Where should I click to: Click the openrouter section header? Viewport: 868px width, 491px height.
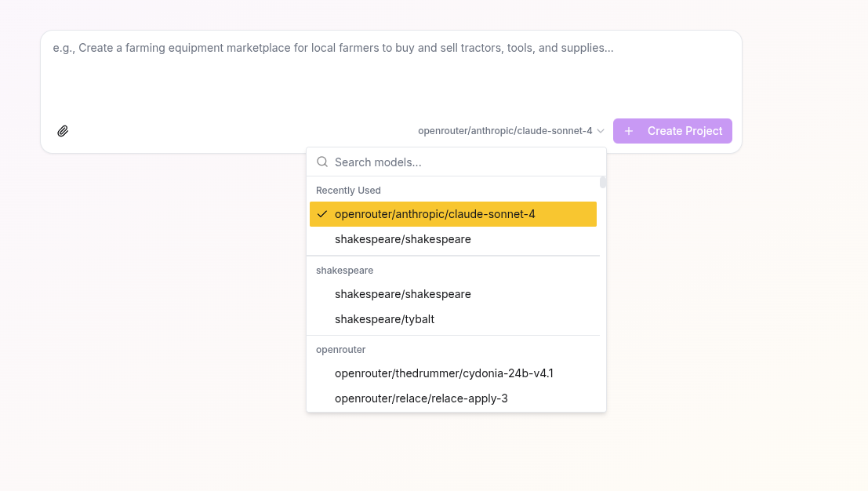click(340, 349)
